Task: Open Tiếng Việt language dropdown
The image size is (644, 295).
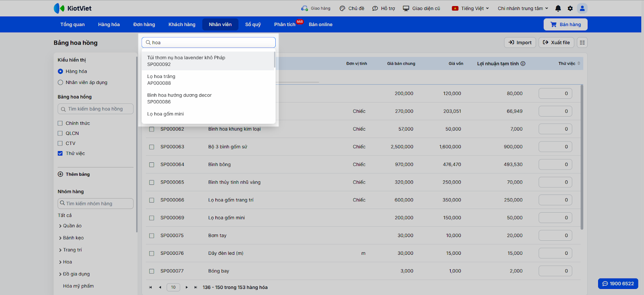Action: click(471, 8)
